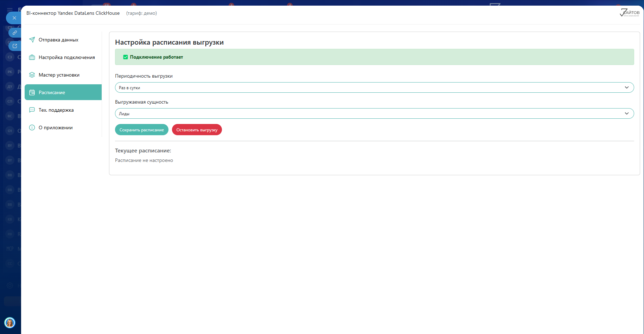The height and width of the screenshot is (334, 644).
Task: Click the (тариф: демо) label
Action: 141,13
